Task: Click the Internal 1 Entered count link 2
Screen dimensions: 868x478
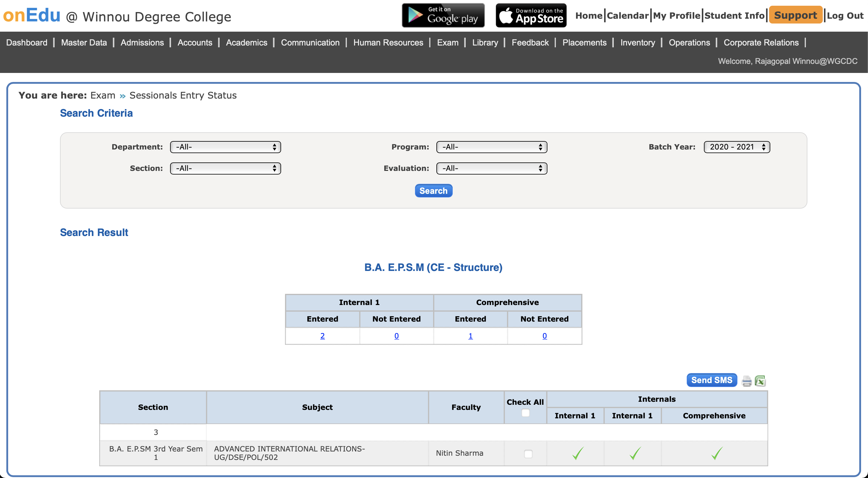Action: coord(322,336)
